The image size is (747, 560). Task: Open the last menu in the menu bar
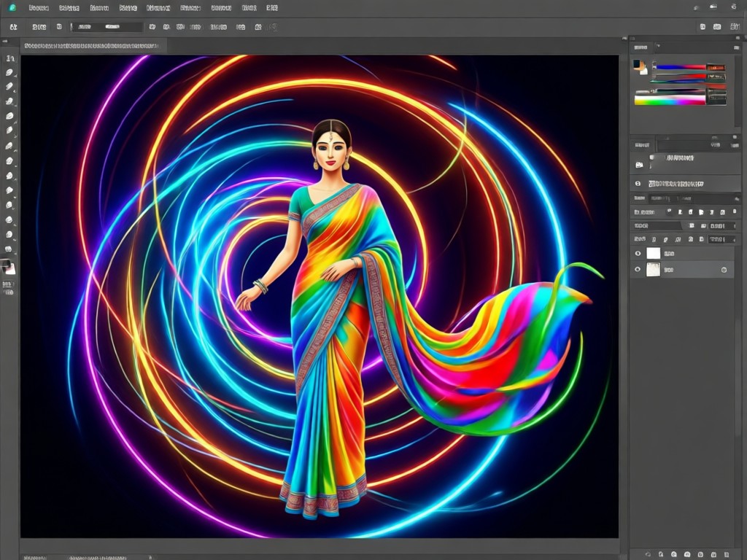[272, 8]
